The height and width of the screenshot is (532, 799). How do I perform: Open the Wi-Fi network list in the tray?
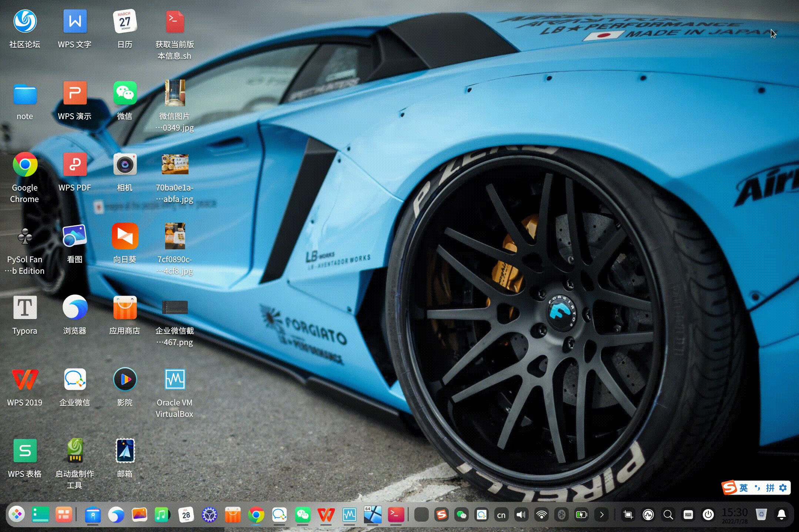(541, 515)
